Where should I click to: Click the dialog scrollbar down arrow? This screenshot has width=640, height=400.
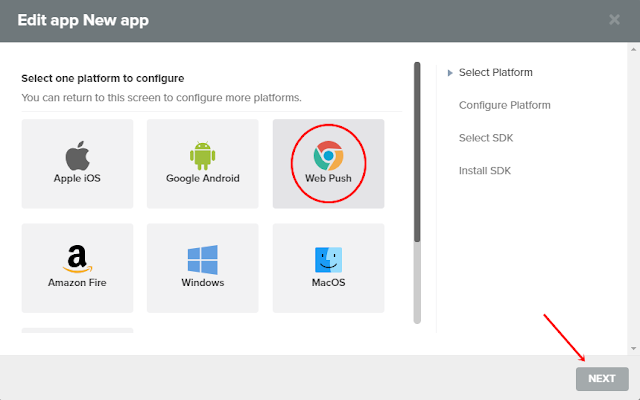tap(633, 348)
